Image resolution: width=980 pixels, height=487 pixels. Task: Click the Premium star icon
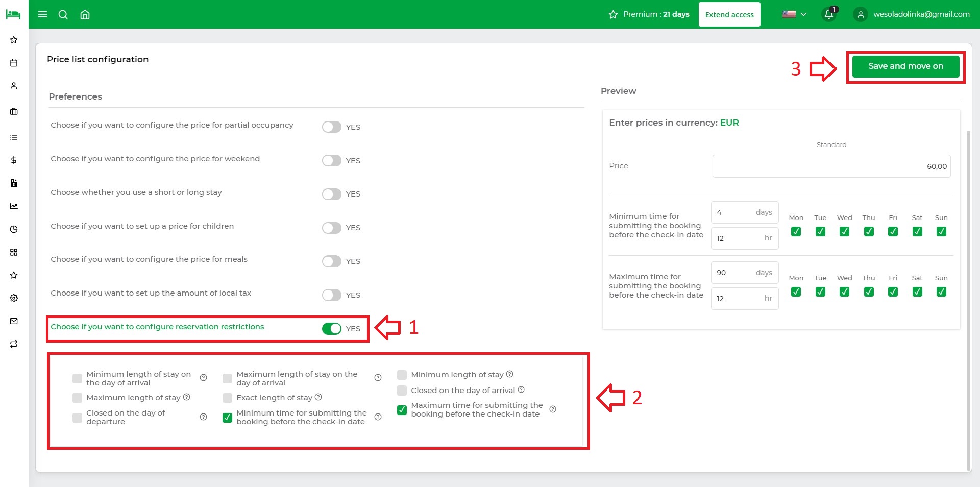click(613, 14)
